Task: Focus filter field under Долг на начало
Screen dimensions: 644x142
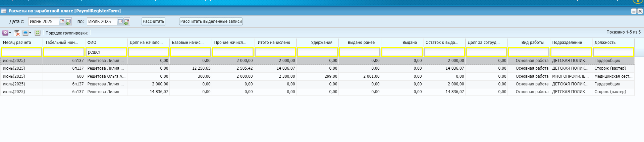Action: (149, 52)
